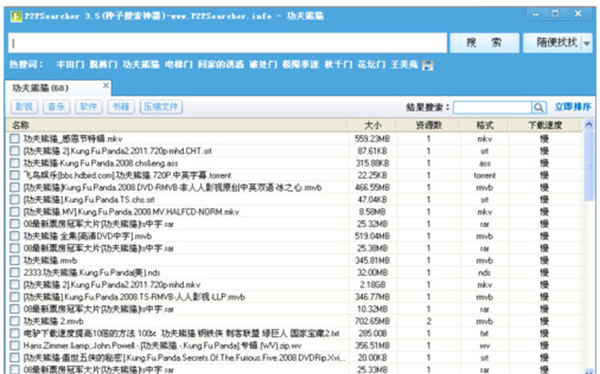This screenshot has height=374, width=600.
Task: Check the HALFCD-NORM.mkv row checkbox
Action: point(15,212)
